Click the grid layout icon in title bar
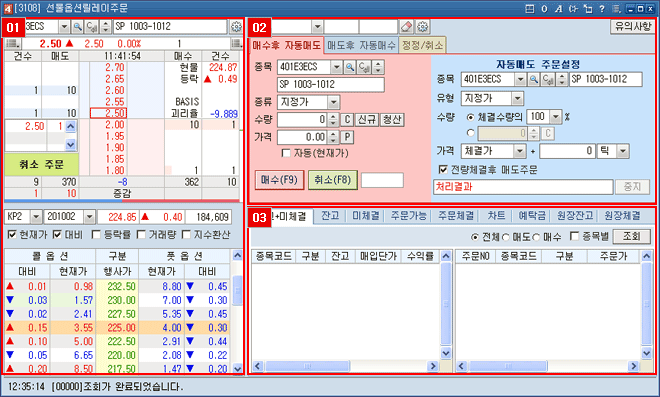This screenshot has height=397, width=660. 530,8
